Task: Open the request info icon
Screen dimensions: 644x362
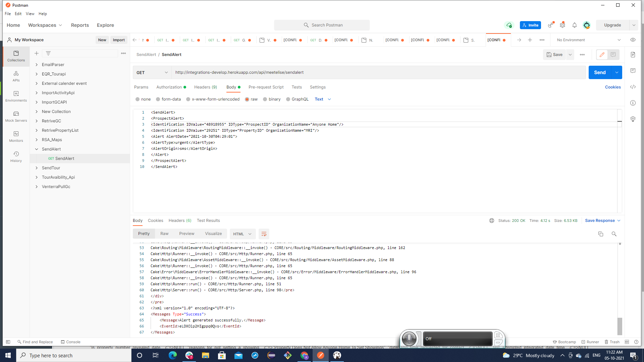Action: (633, 103)
